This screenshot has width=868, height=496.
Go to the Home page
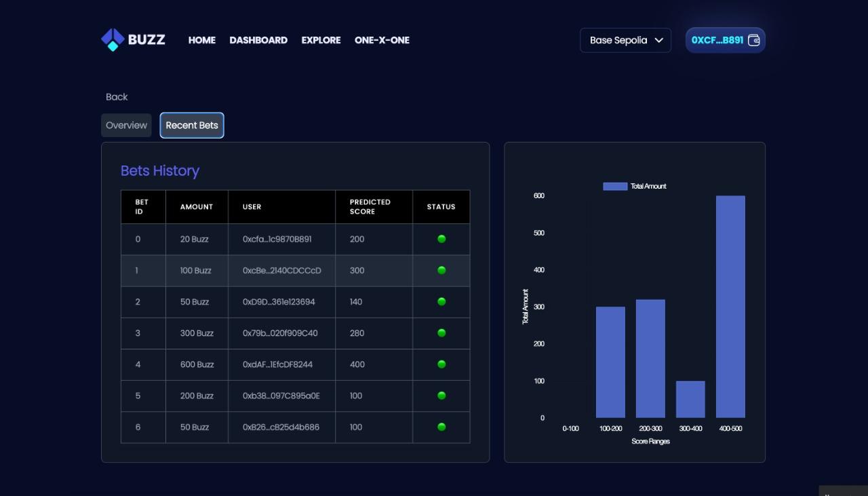coord(202,40)
